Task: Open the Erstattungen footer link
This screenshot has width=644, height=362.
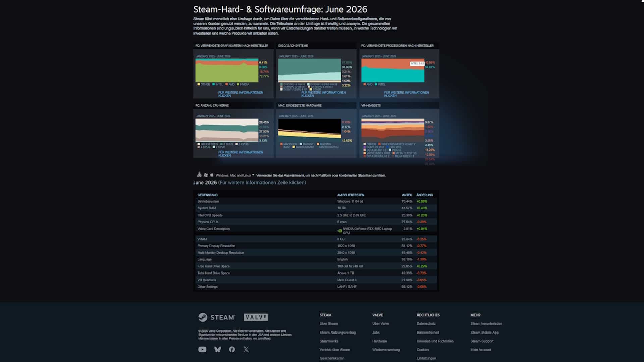Action: (x=426, y=358)
